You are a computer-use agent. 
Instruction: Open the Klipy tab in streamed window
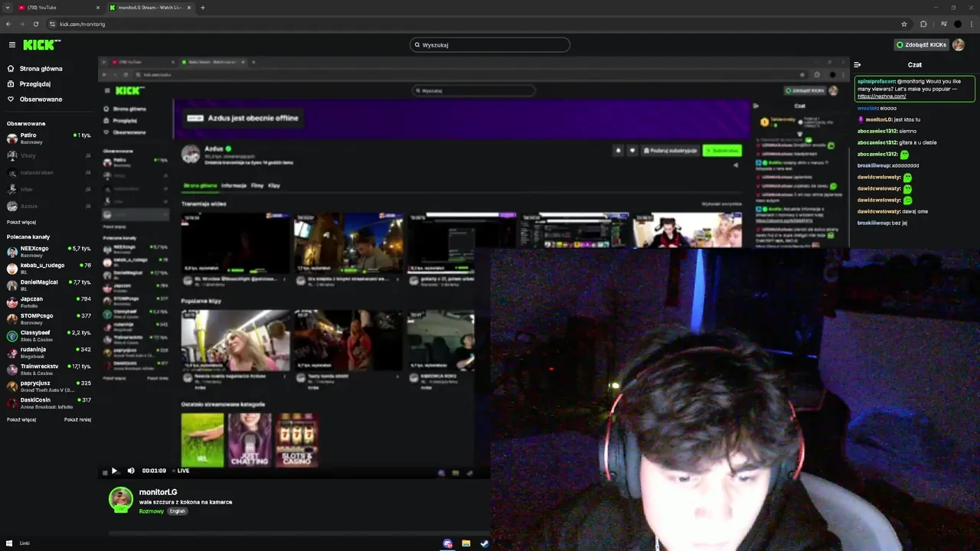click(x=274, y=186)
